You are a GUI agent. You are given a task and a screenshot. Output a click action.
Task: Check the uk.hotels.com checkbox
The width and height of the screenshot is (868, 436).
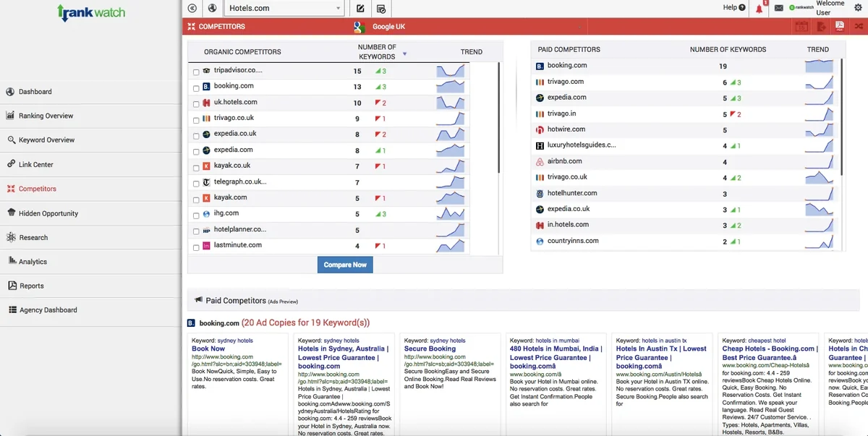click(196, 104)
